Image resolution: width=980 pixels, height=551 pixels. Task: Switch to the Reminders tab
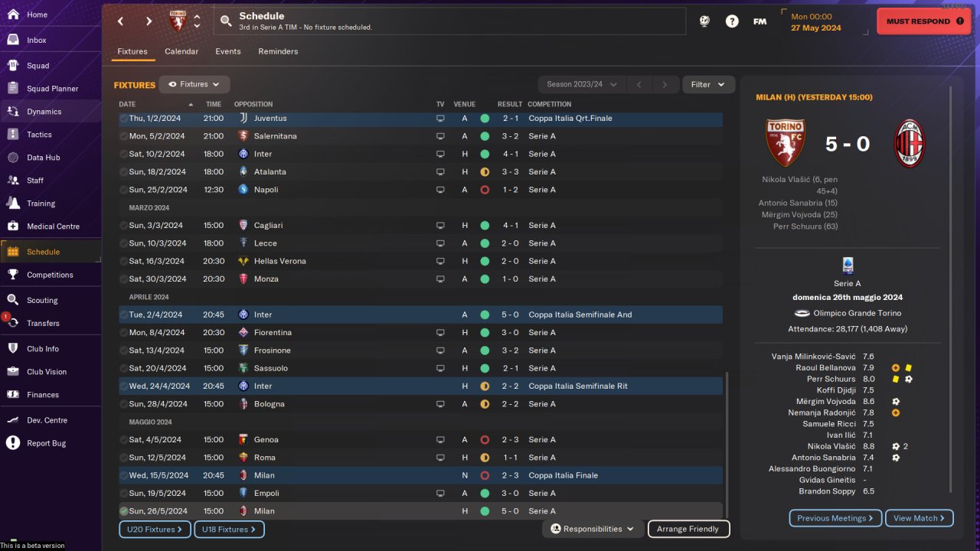pyautogui.click(x=278, y=51)
